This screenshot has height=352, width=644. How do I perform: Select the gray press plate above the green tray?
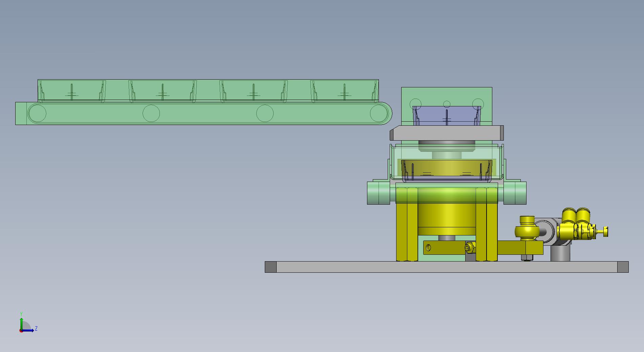point(447,133)
